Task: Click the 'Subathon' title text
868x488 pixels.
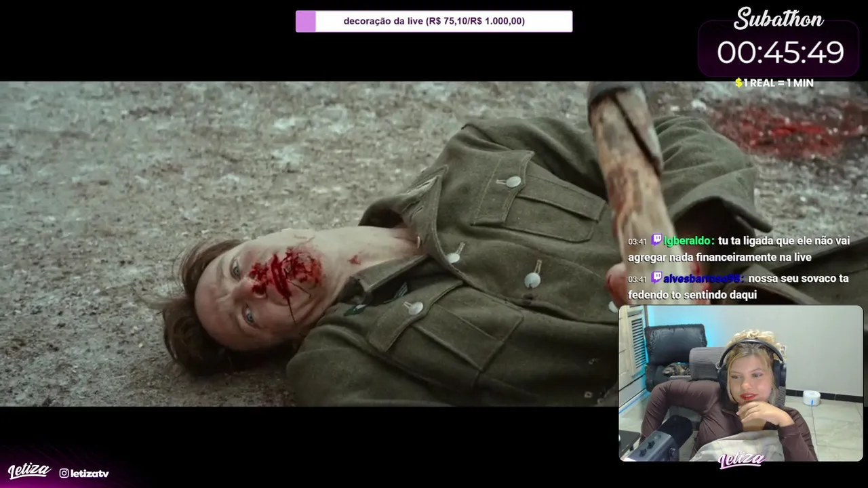Action: pyautogui.click(x=778, y=18)
